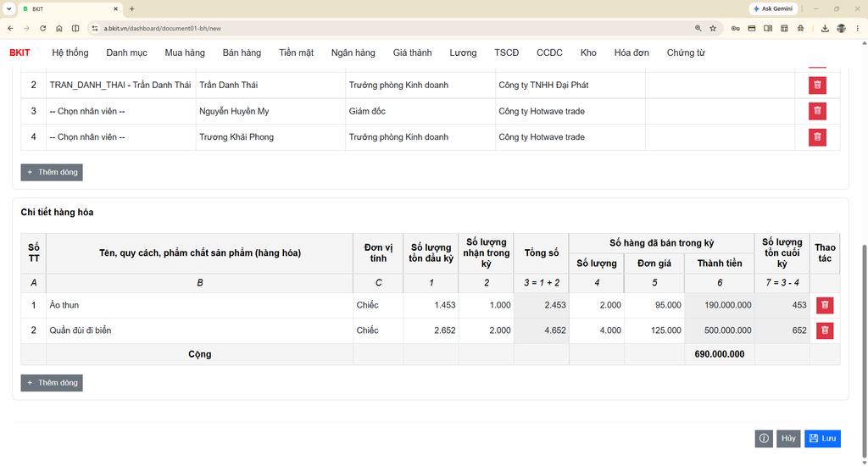
Task: Click the browser address bar URL
Action: 162,28
